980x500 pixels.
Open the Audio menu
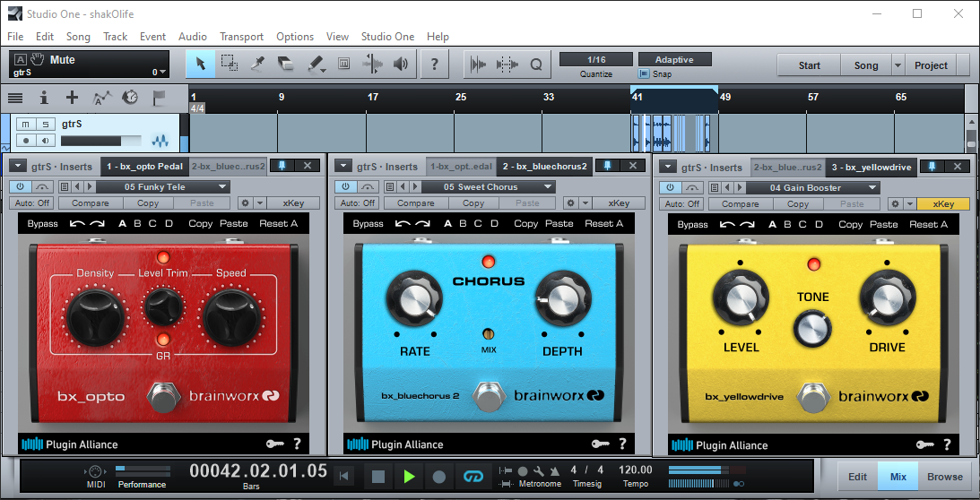193,36
